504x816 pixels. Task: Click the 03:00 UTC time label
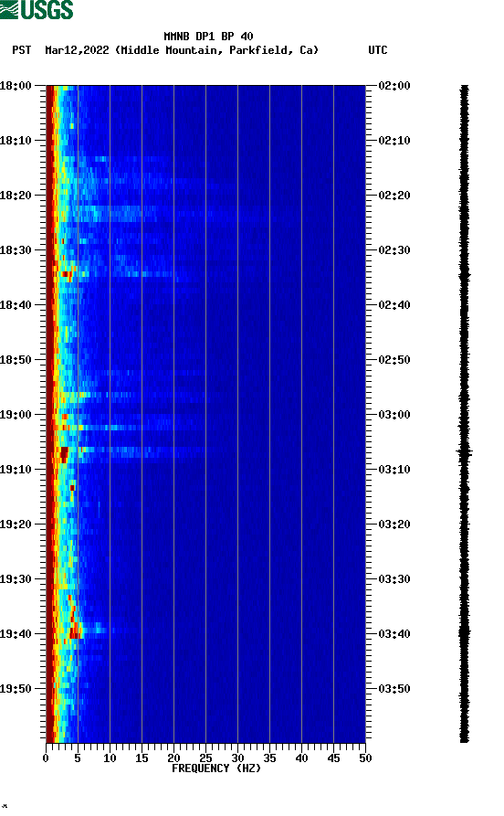394,415
